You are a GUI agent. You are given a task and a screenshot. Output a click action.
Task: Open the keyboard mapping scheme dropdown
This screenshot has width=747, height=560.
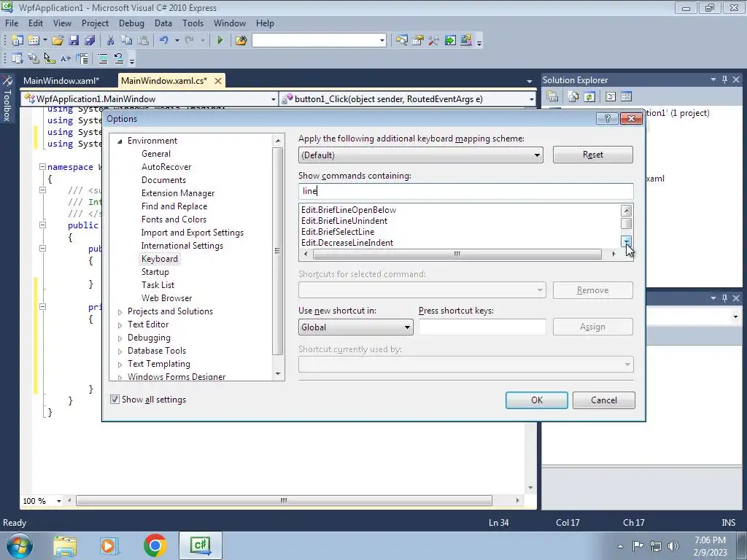tap(537, 155)
